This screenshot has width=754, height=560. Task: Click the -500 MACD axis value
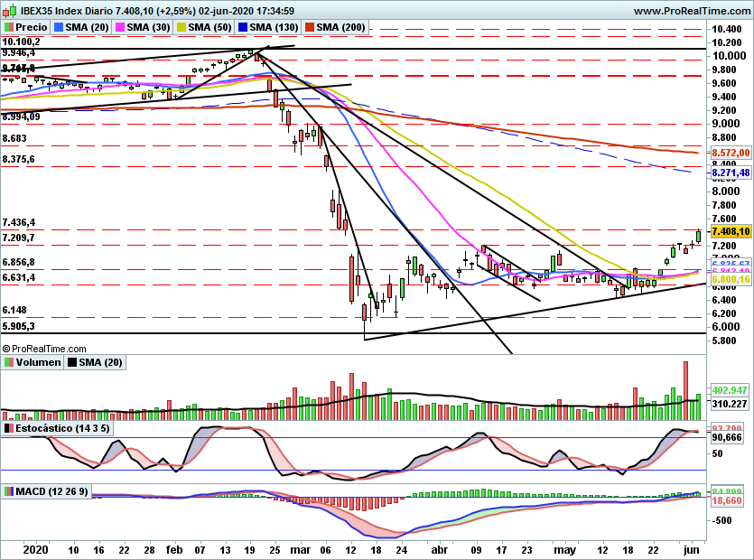pos(721,520)
